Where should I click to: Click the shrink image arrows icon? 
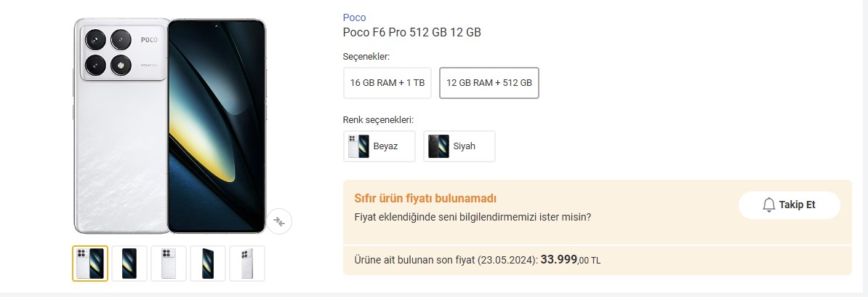(279, 221)
